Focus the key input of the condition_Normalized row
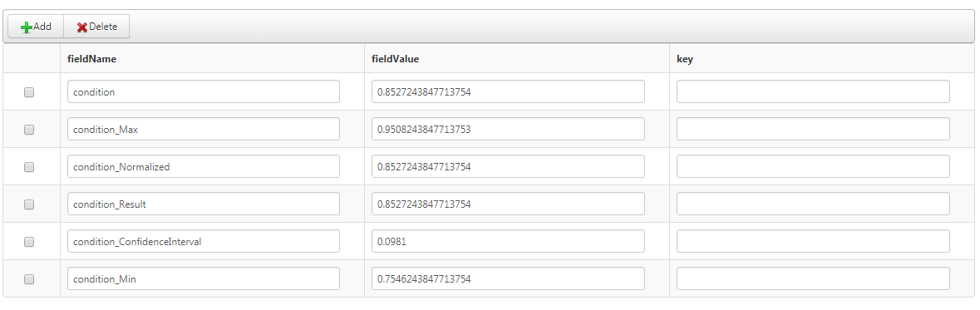Viewport: 980px width, 310px height. 813,167
